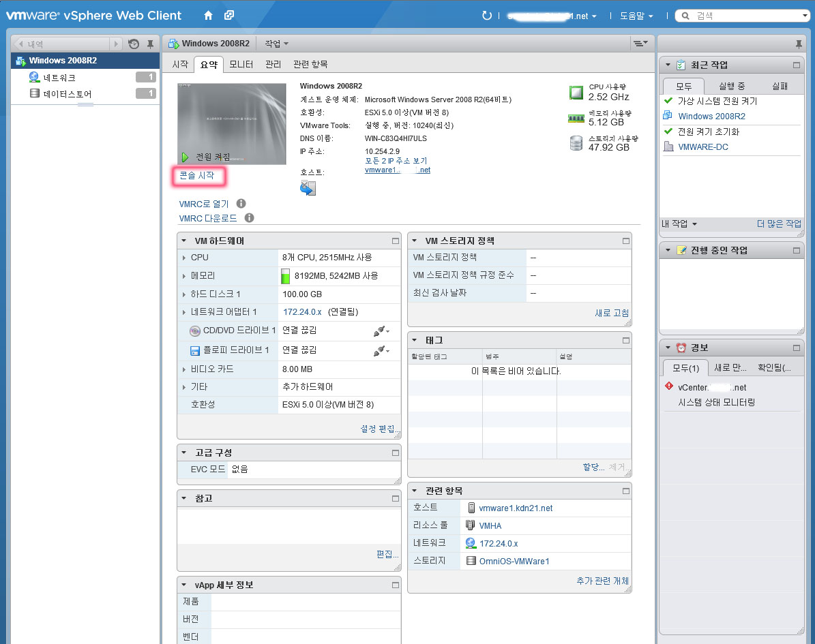Maximize the 진행 중인 작업 panel
This screenshot has width=815, height=644.
pyautogui.click(x=797, y=250)
